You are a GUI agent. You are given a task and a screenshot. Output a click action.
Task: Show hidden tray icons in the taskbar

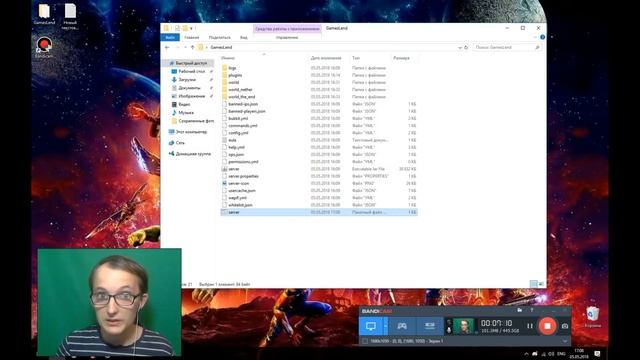point(526,354)
